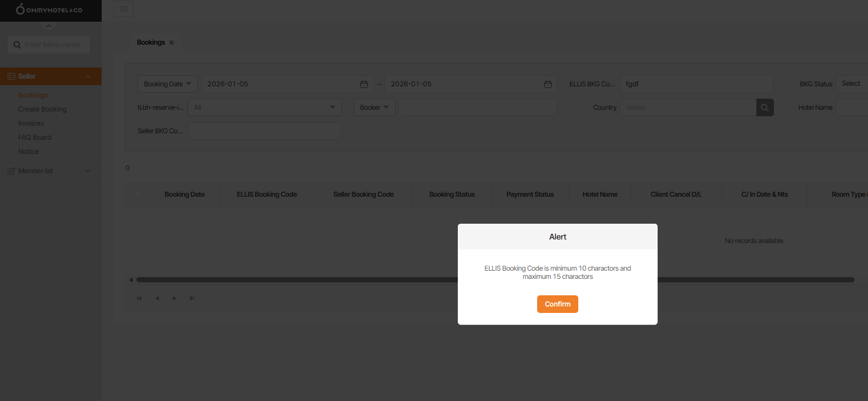The width and height of the screenshot is (868, 401).
Task: Collapse the sidebar with the up chevron
Action: pos(49,26)
